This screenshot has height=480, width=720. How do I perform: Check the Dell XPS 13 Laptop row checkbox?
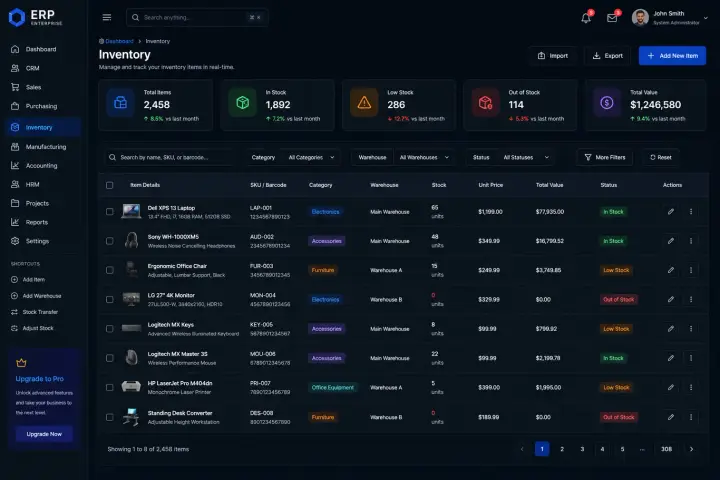pyautogui.click(x=109, y=212)
